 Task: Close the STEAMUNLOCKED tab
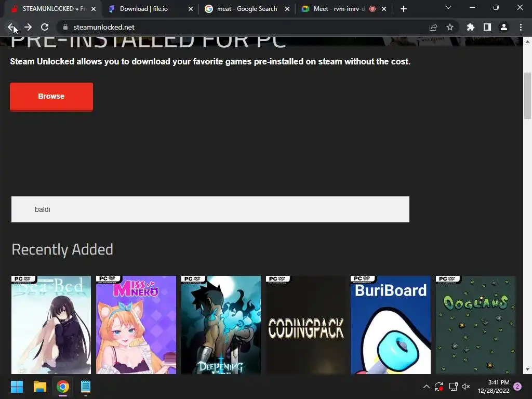click(94, 9)
